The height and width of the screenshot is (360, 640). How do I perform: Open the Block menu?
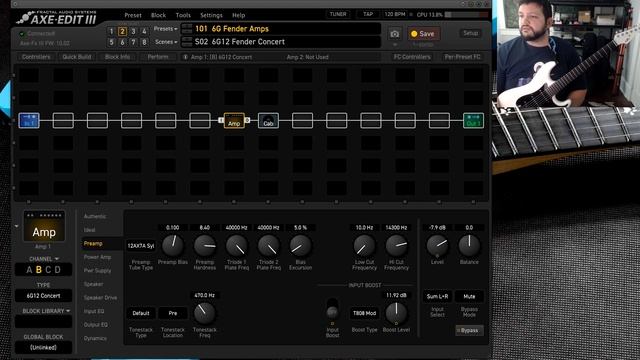click(x=158, y=15)
